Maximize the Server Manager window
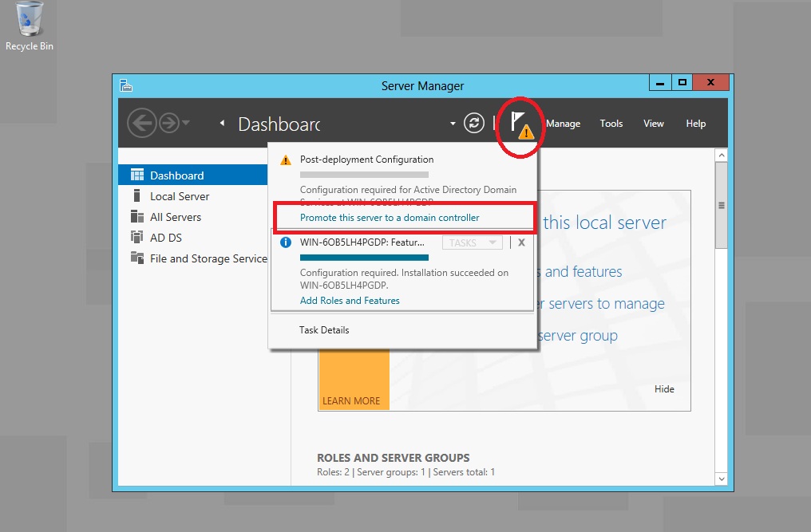 (x=682, y=83)
